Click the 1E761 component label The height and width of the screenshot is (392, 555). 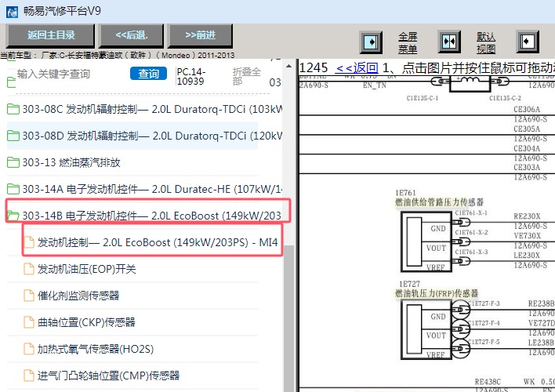click(405, 193)
